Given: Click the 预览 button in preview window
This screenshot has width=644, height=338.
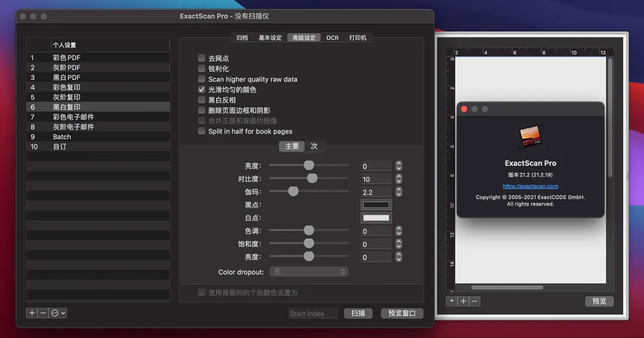Looking at the screenshot, I should (x=599, y=301).
